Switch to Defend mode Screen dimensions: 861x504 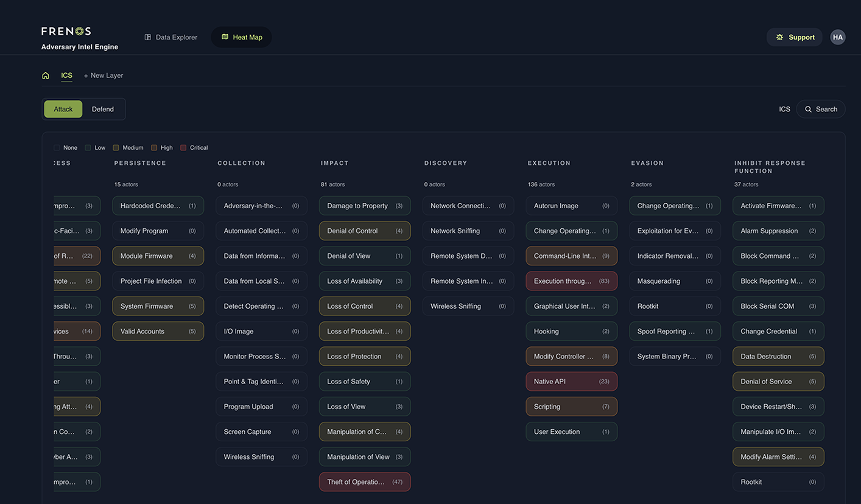point(103,110)
